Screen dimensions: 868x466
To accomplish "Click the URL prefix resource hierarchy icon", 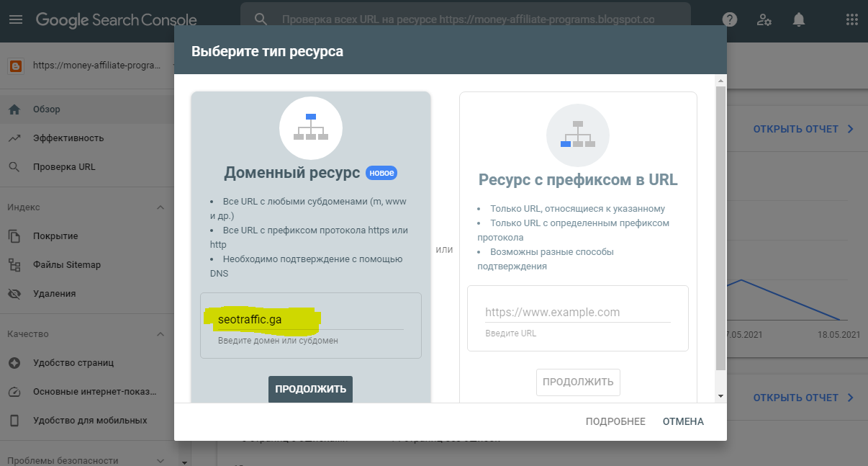I will click(x=578, y=135).
